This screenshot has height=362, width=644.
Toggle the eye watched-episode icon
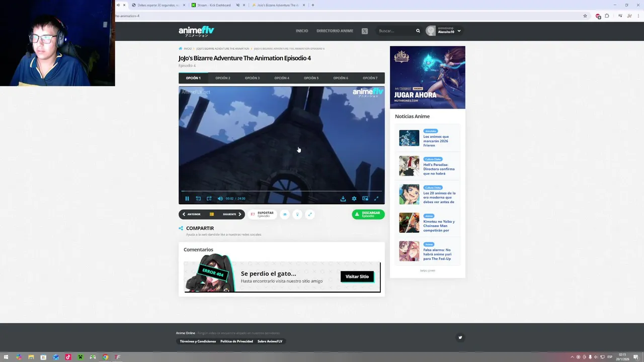pyautogui.click(x=285, y=214)
